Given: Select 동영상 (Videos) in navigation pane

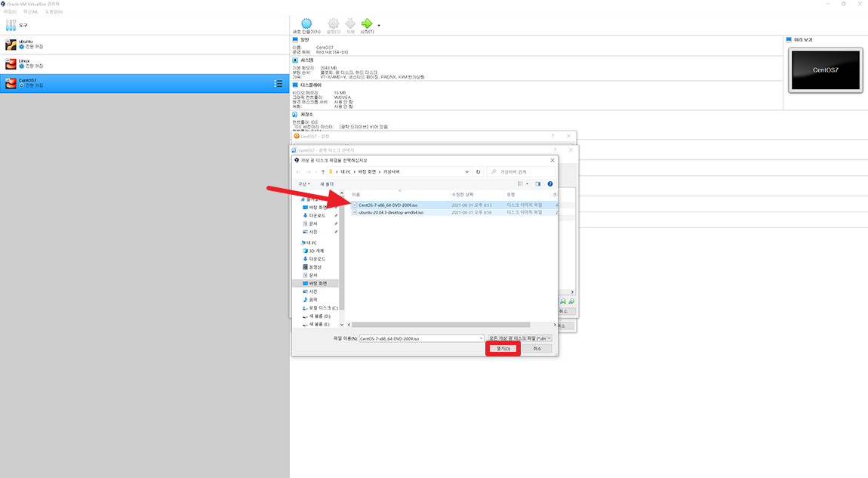Looking at the screenshot, I should pos(315,267).
